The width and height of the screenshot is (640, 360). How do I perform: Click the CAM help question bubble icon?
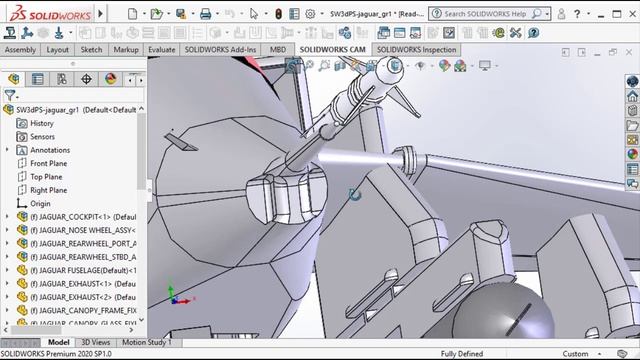(533, 33)
